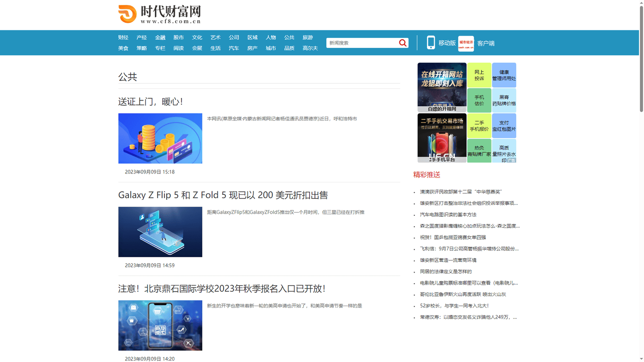Go to the 阅读 category
The height and width of the screenshot is (362, 644).
pyautogui.click(x=178, y=48)
